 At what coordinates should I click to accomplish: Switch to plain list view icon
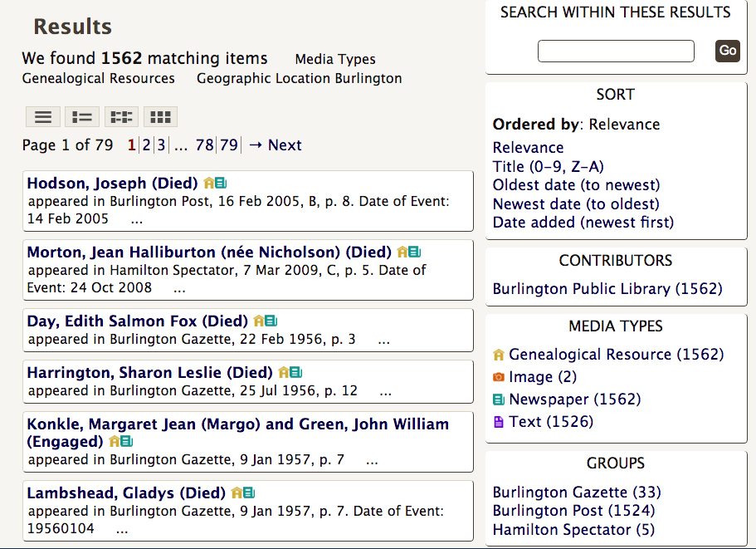tap(43, 117)
